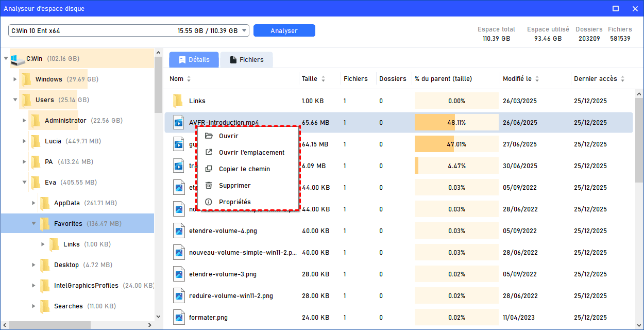
Task: Sort by Dernier accès column arrows
Action: [x=622, y=79]
